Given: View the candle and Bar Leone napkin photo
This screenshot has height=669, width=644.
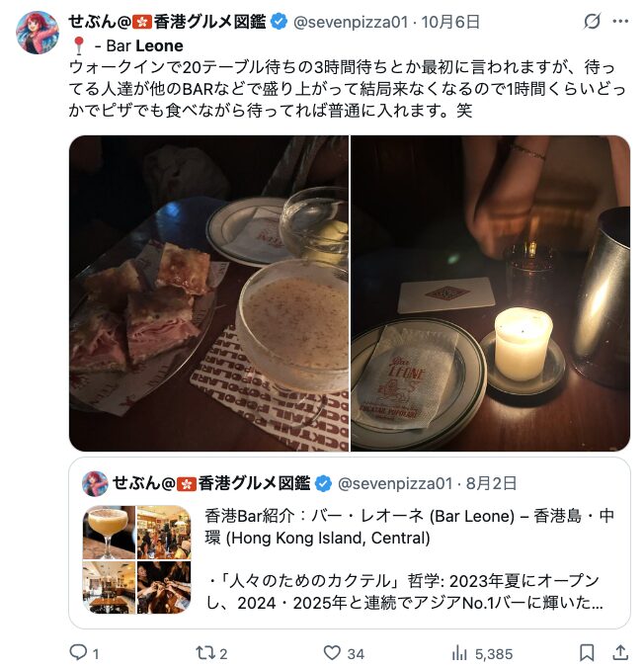Looking at the screenshot, I should (x=491, y=293).
